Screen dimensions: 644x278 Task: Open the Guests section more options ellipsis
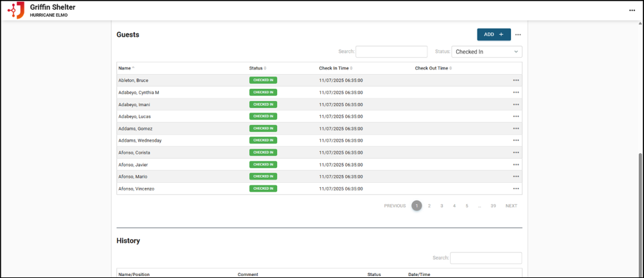[518, 35]
